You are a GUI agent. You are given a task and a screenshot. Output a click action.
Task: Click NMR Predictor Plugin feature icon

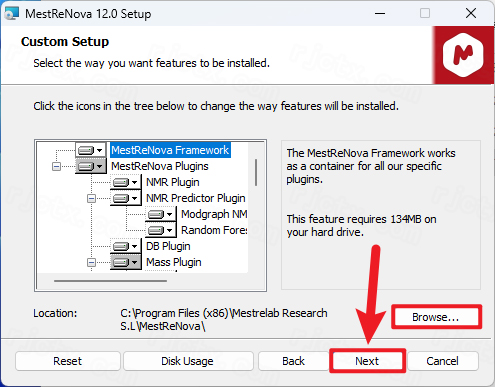[x=125, y=198]
